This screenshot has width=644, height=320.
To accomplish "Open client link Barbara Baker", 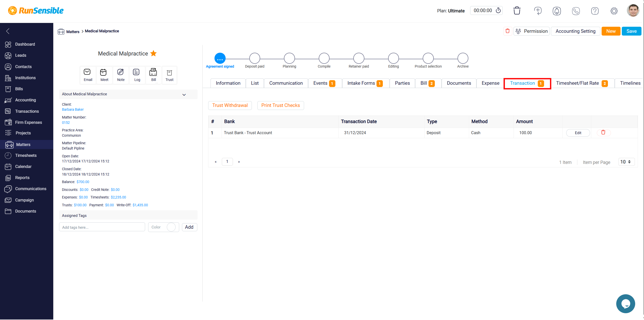I will click(x=73, y=109).
